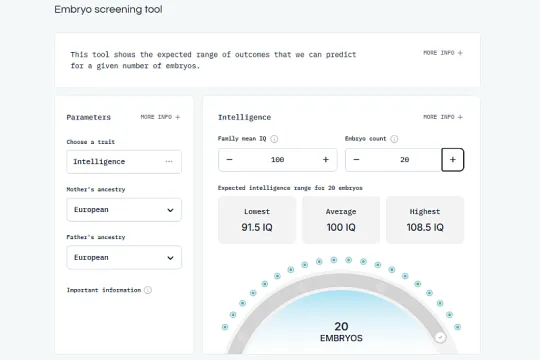Decrease the Embryo count value

pos(356,160)
